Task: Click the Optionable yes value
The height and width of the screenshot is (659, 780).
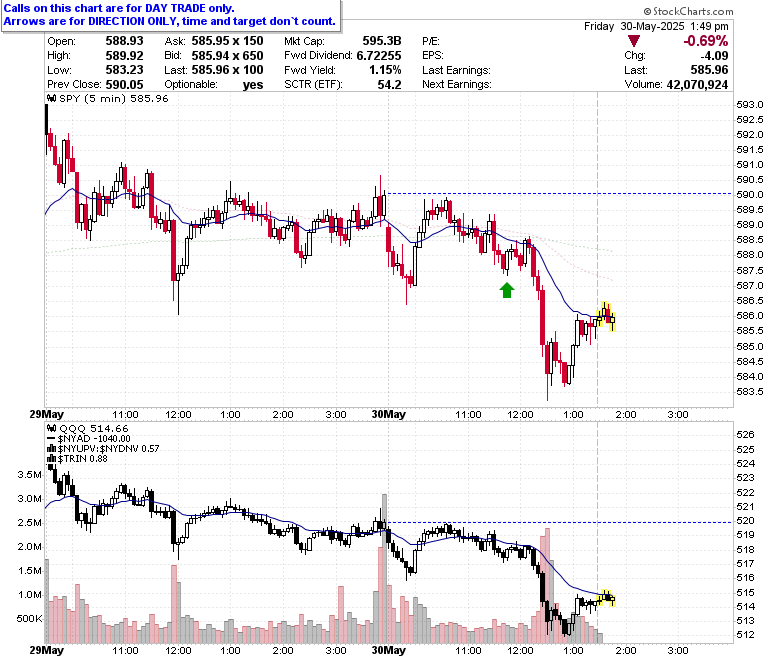Action: pos(253,85)
